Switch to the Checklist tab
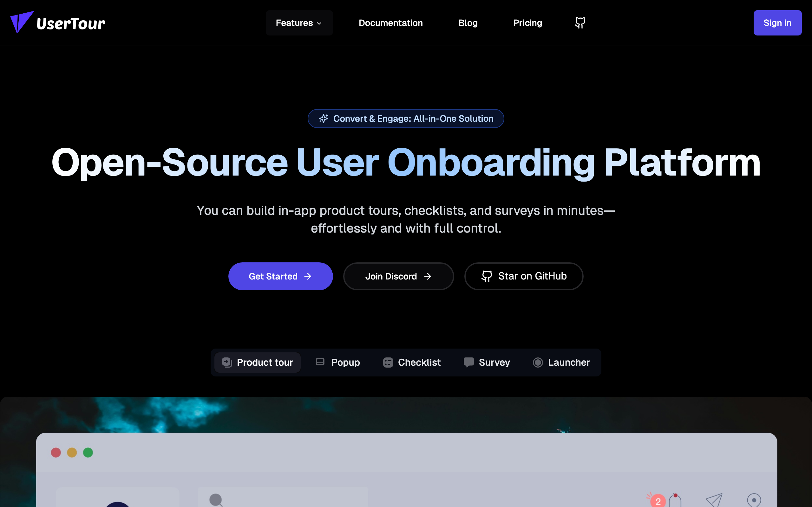This screenshot has width=812, height=507. (411, 362)
